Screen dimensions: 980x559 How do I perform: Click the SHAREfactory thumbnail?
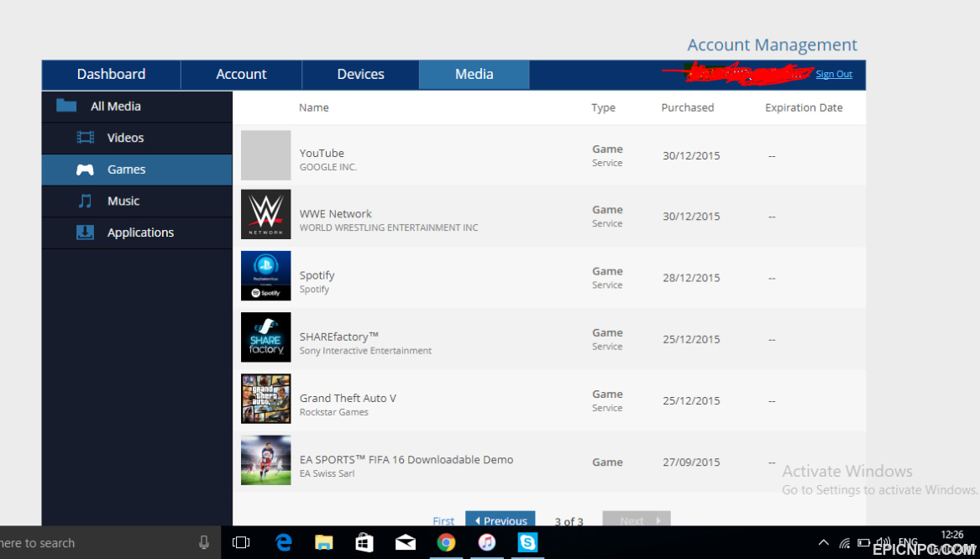(265, 337)
